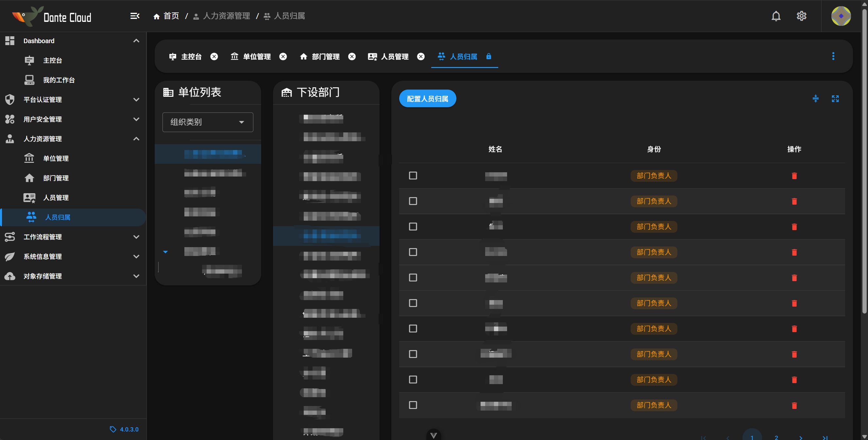Click the notification bell icon

tap(776, 16)
